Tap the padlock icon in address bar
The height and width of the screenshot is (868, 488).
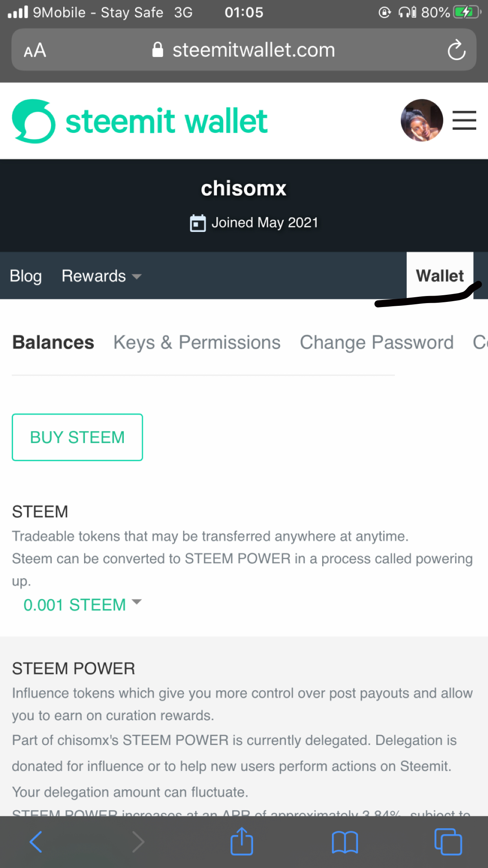click(158, 50)
